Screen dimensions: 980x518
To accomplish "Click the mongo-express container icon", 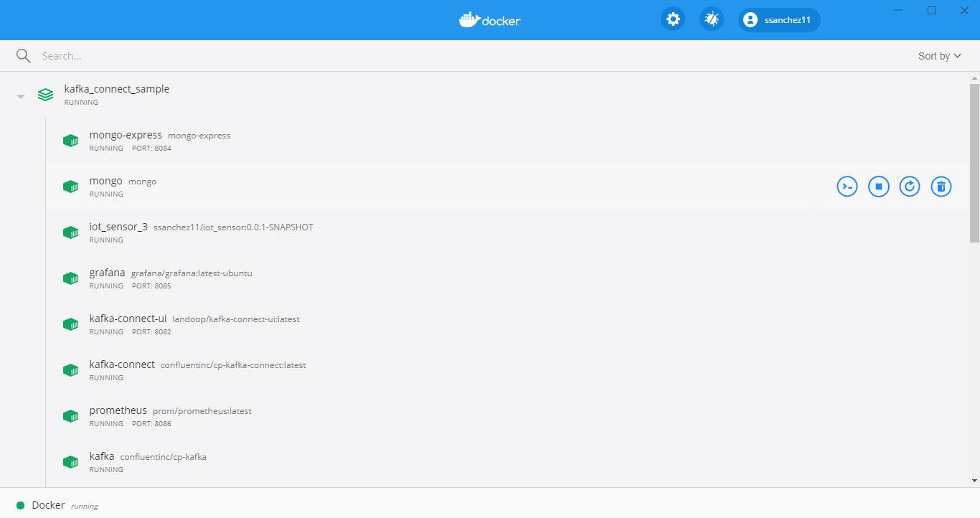I will 70,141.
